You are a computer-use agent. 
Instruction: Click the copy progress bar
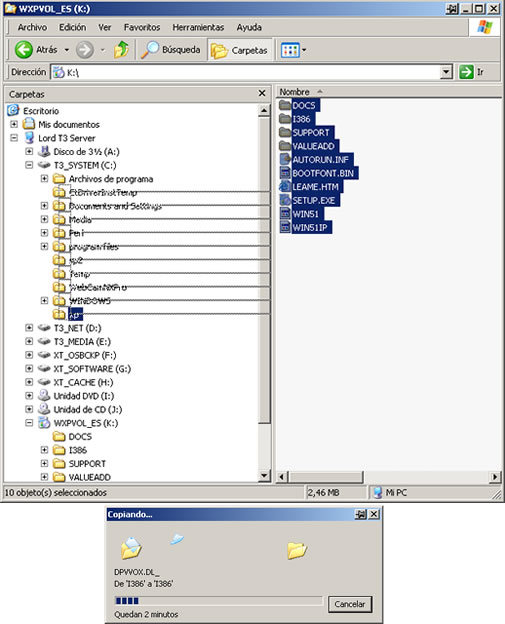tap(218, 601)
